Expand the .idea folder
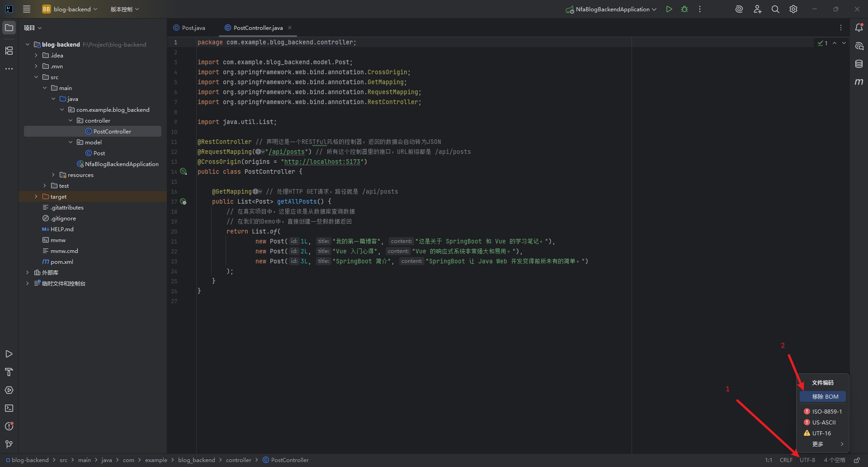This screenshot has height=467, width=868. 36,55
